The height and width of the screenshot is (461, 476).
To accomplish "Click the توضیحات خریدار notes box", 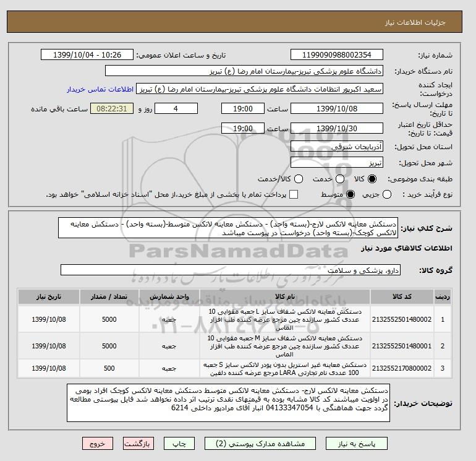I will 228,403.
